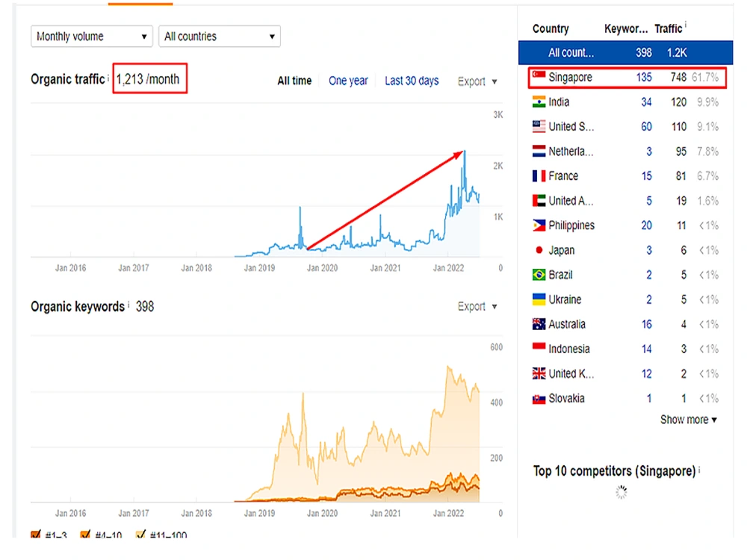Toggle the #4–10 keyword positions checkbox
The height and width of the screenshot is (560, 747).
pos(85,535)
